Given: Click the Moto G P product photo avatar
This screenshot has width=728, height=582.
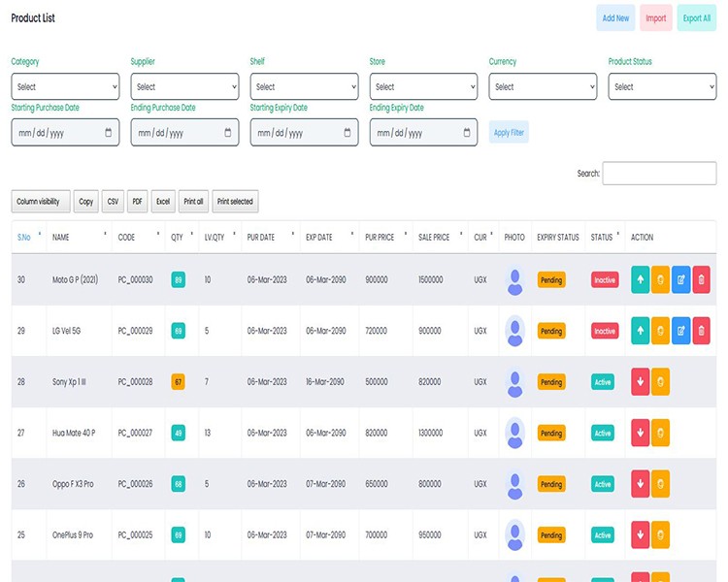Looking at the screenshot, I should [514, 280].
